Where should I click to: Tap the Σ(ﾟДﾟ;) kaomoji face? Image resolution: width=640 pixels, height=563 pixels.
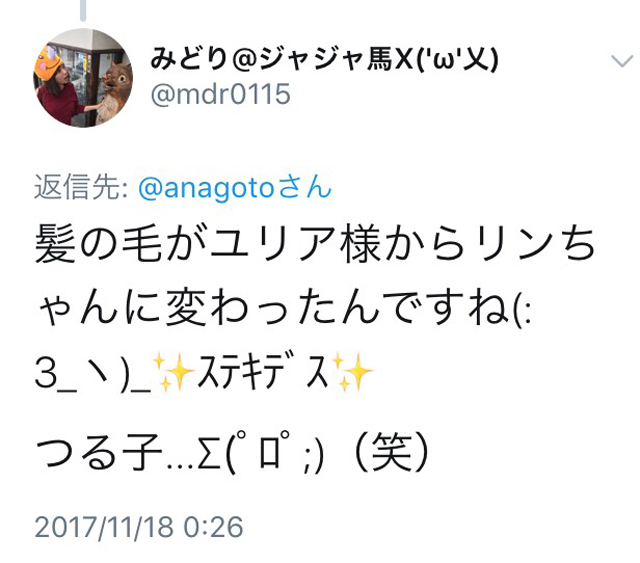pyautogui.click(x=260, y=453)
